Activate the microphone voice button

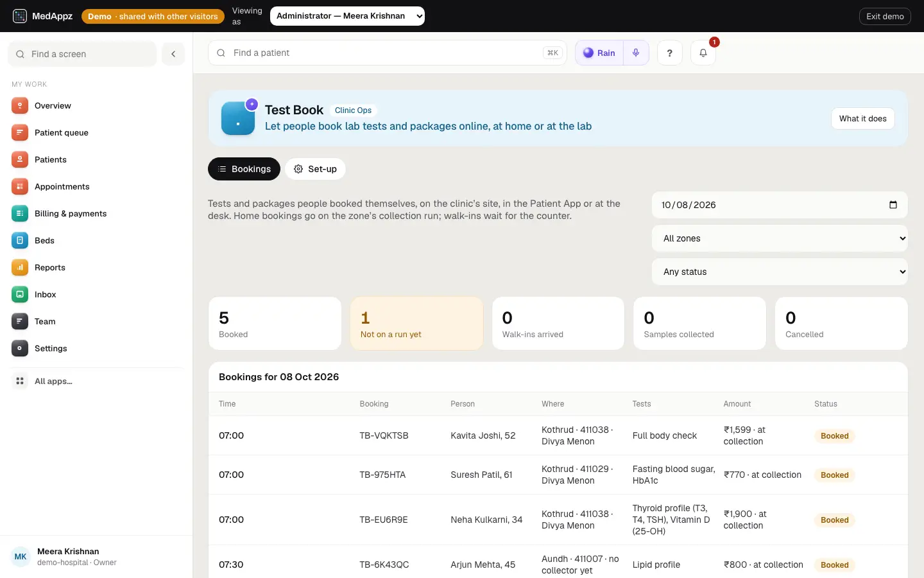pyautogui.click(x=636, y=53)
